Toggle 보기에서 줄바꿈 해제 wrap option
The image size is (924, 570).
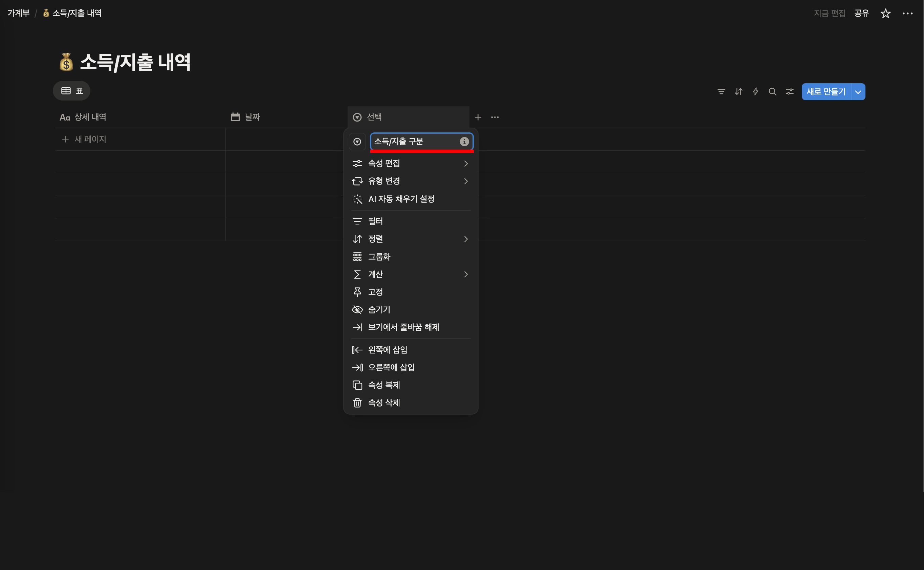(403, 327)
